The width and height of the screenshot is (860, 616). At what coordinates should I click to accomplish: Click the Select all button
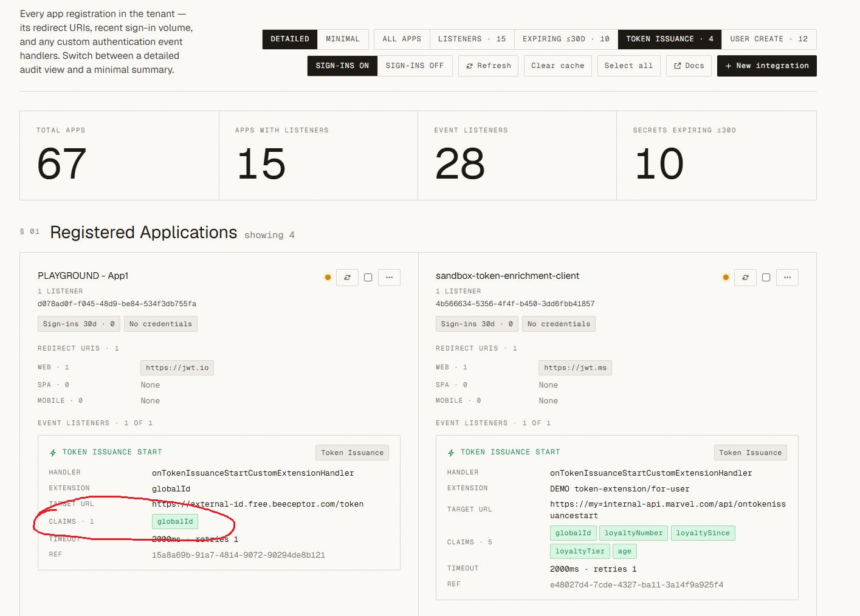628,66
